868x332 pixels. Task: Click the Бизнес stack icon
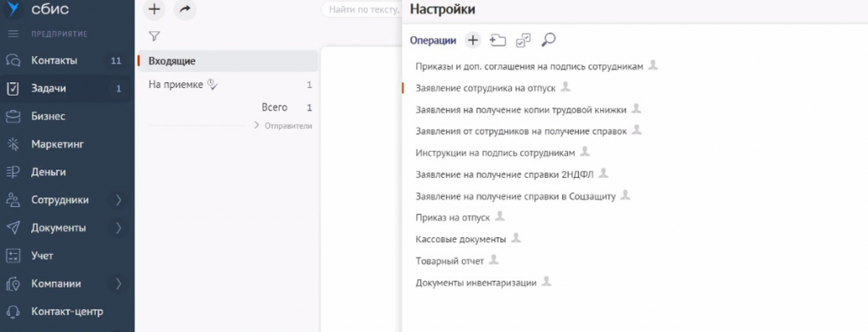tap(14, 117)
